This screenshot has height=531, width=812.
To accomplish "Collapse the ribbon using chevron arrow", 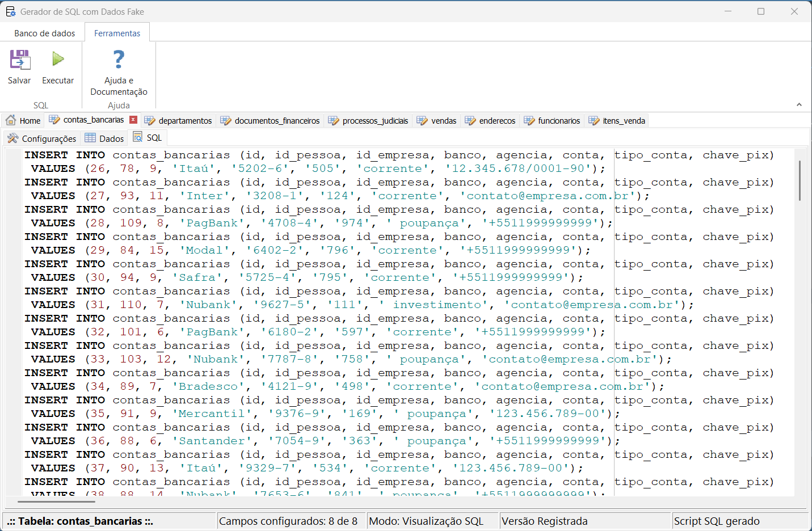I will (799, 104).
